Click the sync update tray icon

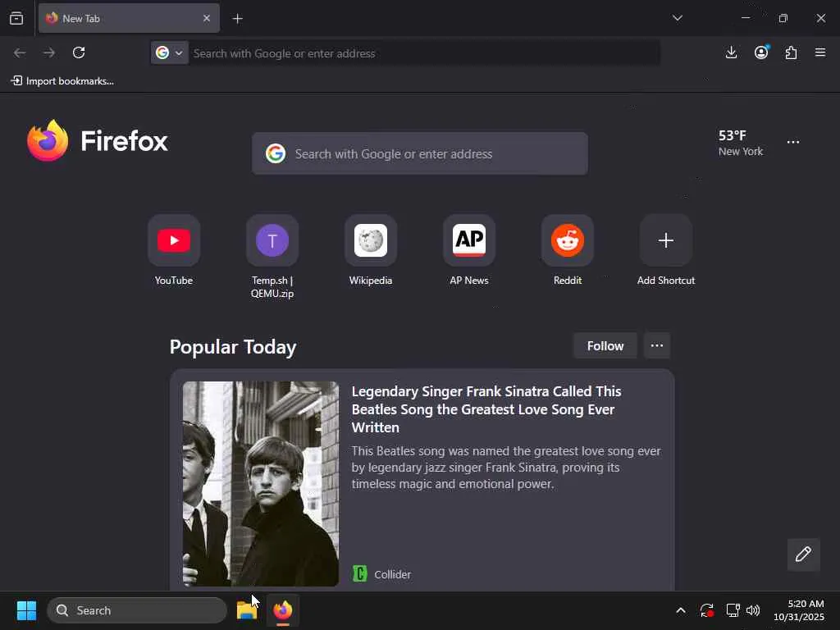706,610
